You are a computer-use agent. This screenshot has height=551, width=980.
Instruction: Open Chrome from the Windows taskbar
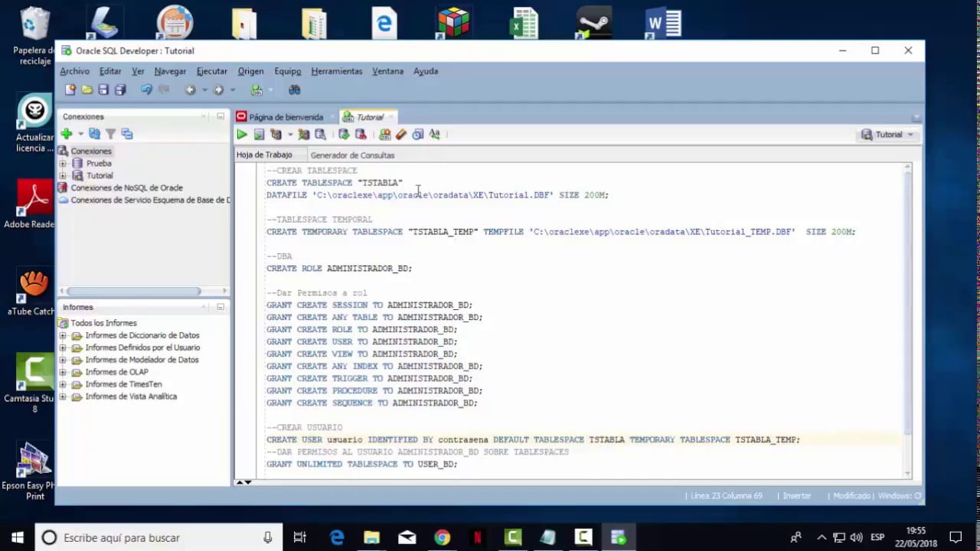pos(442,538)
